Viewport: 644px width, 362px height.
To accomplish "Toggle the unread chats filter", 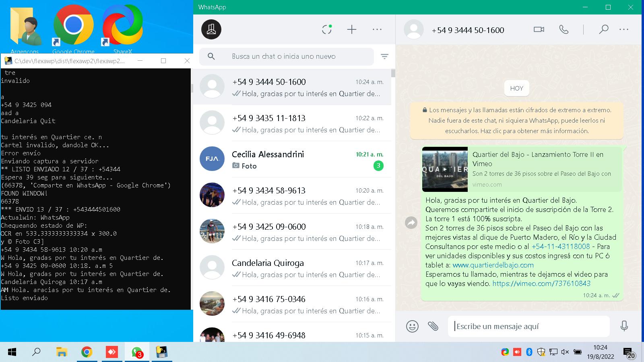I will [384, 57].
